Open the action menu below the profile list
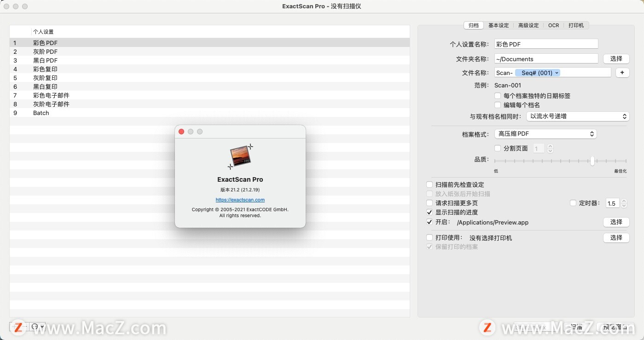This screenshot has width=644, height=340. 37,327
